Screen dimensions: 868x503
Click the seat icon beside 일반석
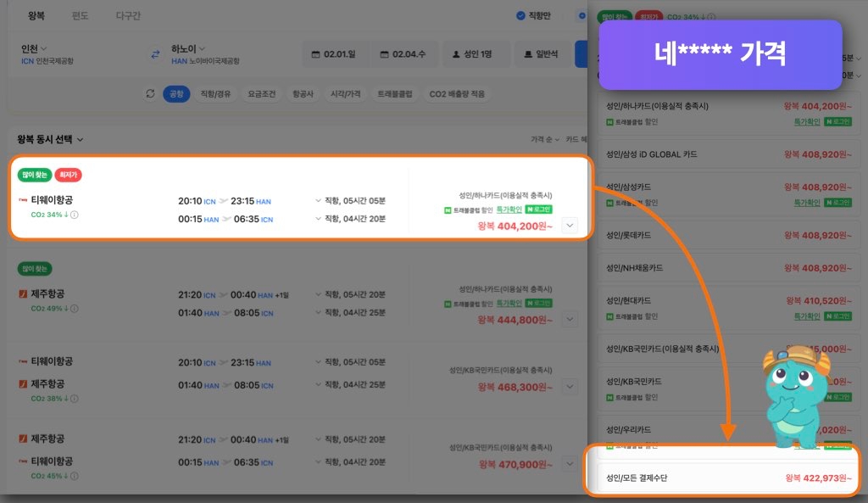[526, 53]
